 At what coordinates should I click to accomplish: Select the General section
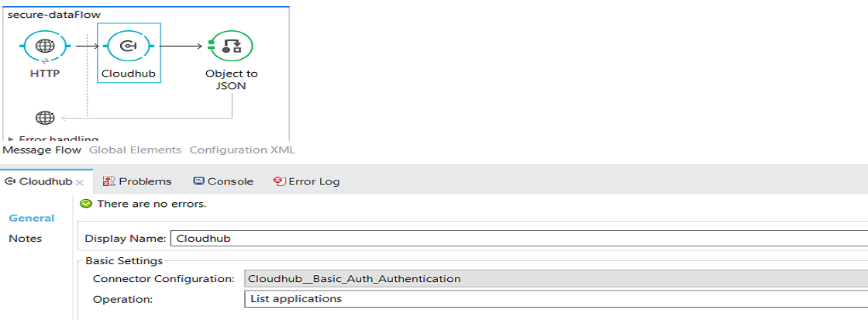32,218
